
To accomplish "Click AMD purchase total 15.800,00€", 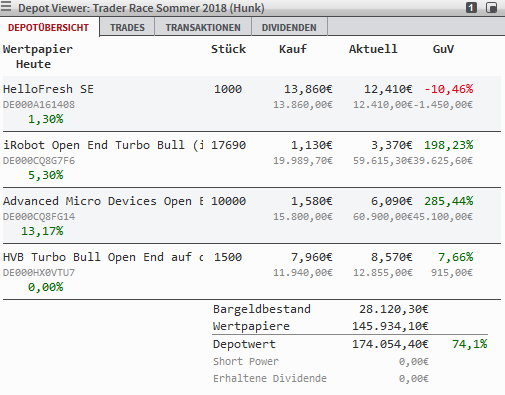I will pyautogui.click(x=303, y=217).
